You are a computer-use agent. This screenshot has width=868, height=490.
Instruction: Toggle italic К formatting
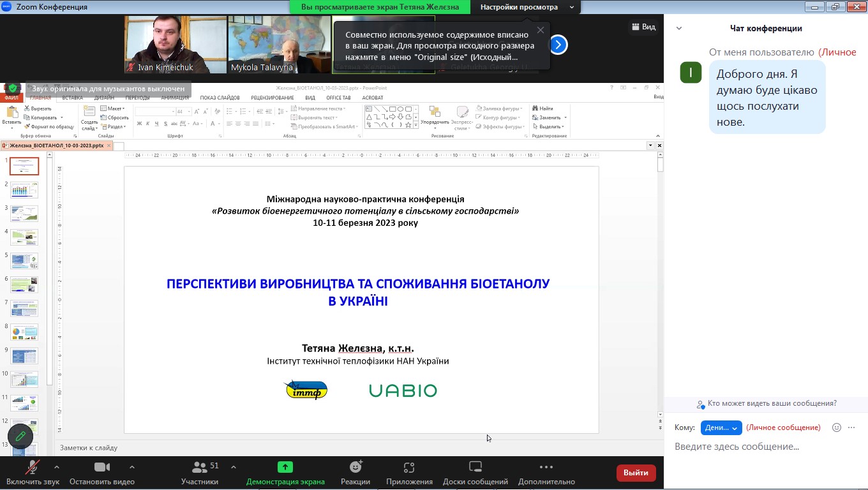coord(147,124)
